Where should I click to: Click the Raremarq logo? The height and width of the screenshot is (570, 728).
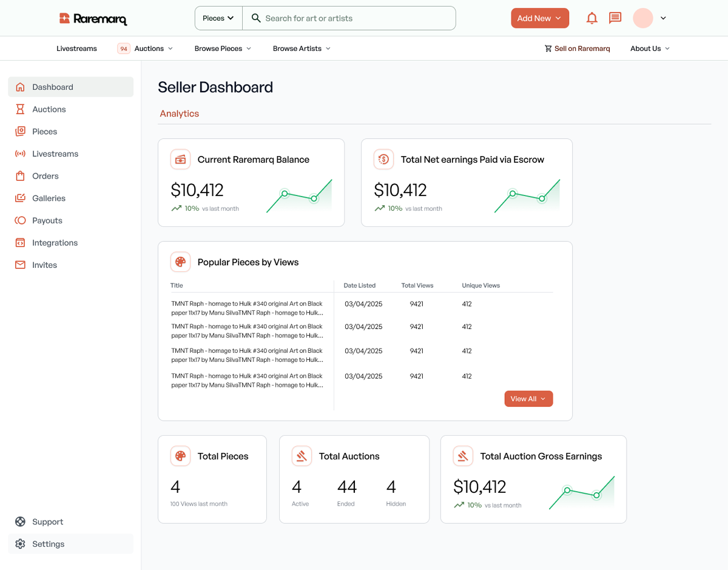93,19
